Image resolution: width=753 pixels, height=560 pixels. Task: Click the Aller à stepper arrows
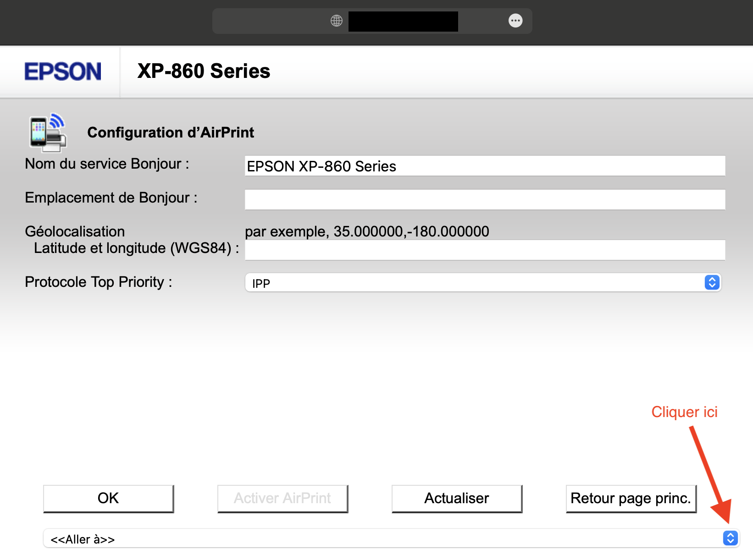(730, 538)
